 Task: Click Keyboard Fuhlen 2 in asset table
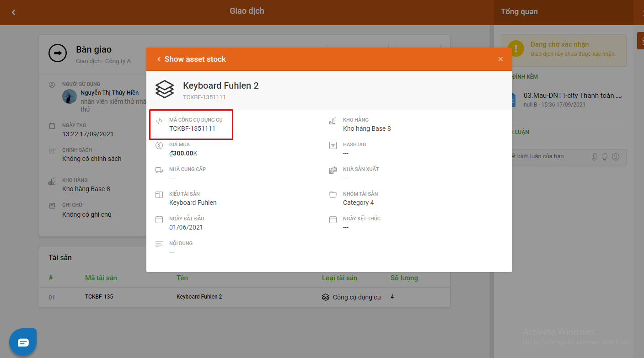click(x=199, y=297)
